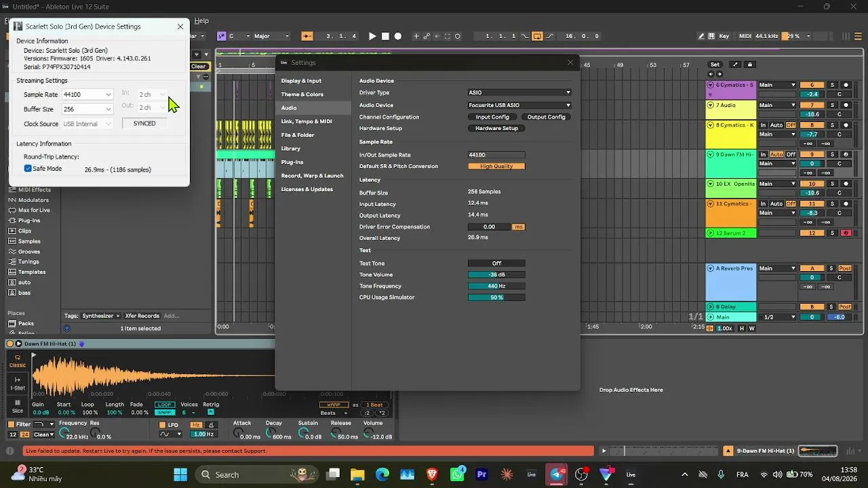Open the Licenses & Updates settings tab

(307, 189)
